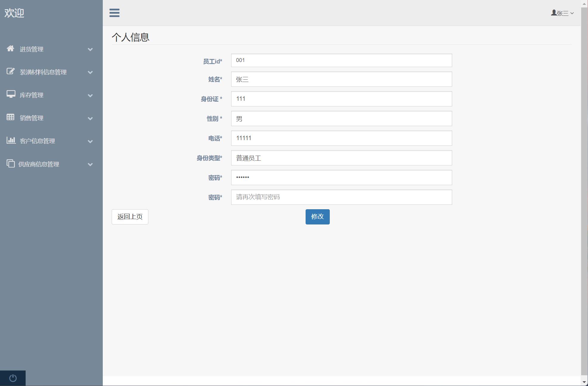Open the 销售管理 menu item
The image size is (588, 386).
[32, 118]
